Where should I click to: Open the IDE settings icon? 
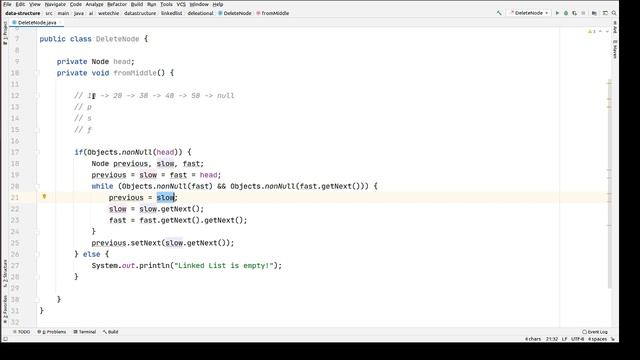pos(605,13)
